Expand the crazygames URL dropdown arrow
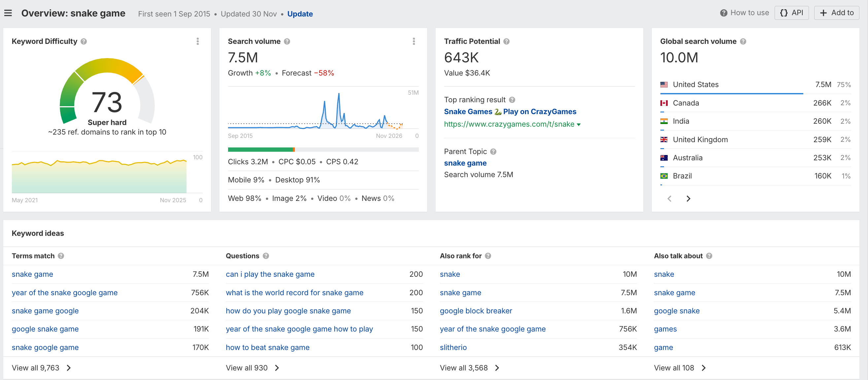Image resolution: width=868 pixels, height=380 pixels. coord(579,125)
